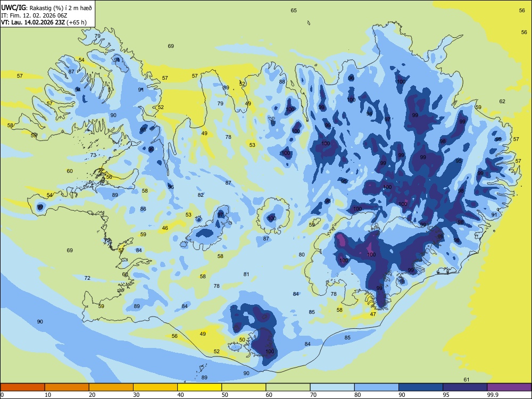Click the dark orange 0–10 legend swatch
This screenshot has width=532, height=399.
22,387
